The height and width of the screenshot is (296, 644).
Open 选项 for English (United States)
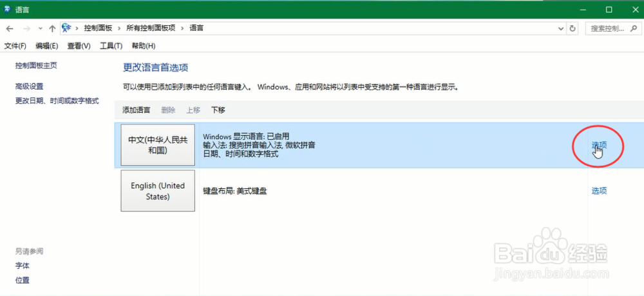599,191
